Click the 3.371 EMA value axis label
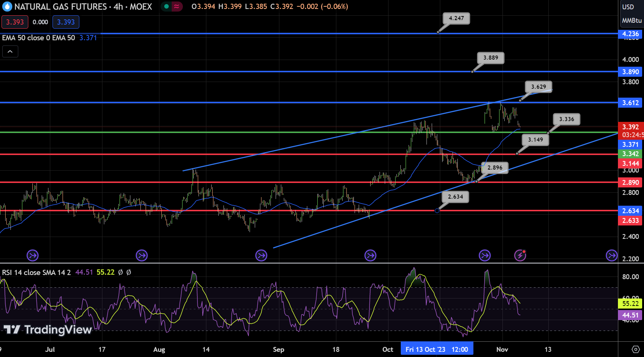644x357 pixels. click(630, 145)
